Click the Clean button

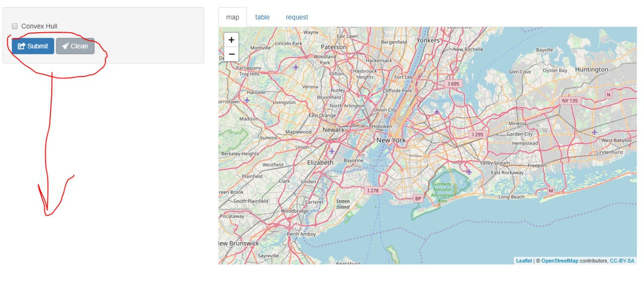75,46
